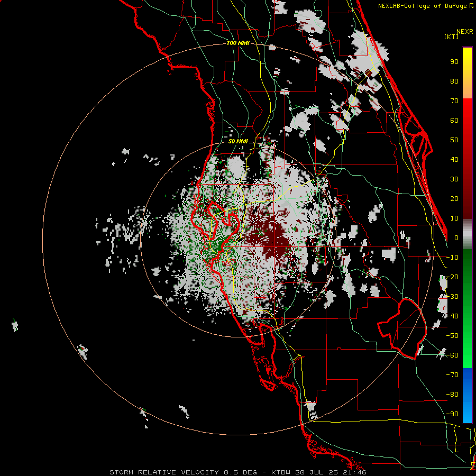The height and width of the screenshot is (476, 476).
Task: Click the -70 value on the velocity scale
Action: click(x=452, y=375)
